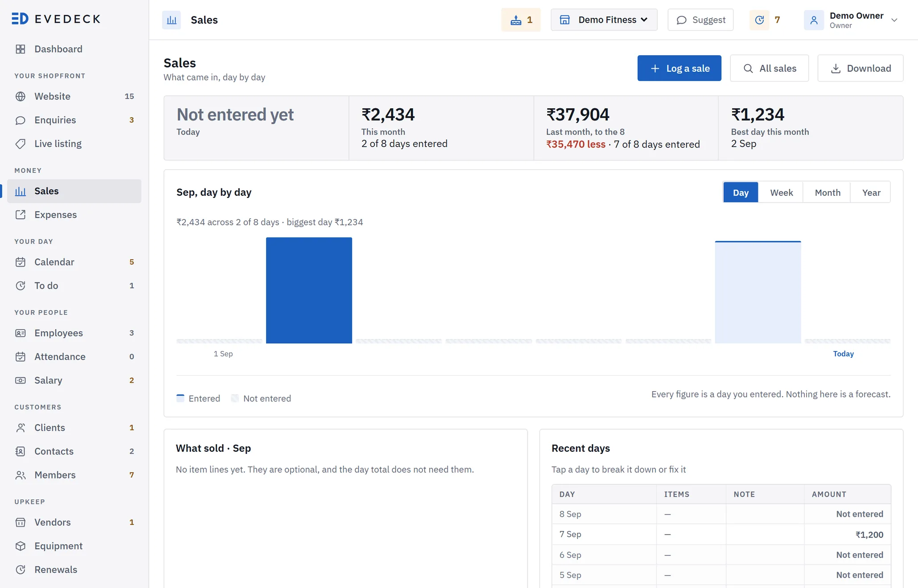Open the 5 Sep row in Recent days
The height and width of the screenshot is (588, 918).
pyautogui.click(x=721, y=575)
